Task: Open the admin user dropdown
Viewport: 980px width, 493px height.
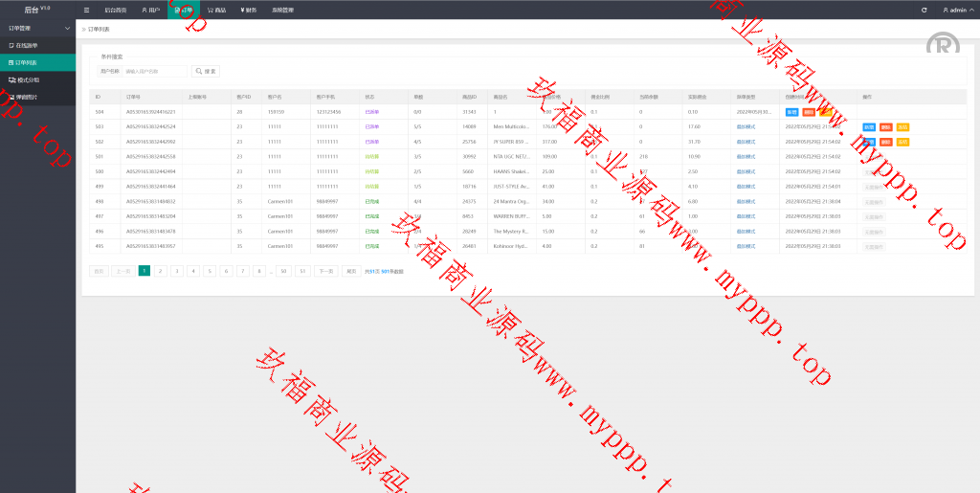Action: [956, 10]
